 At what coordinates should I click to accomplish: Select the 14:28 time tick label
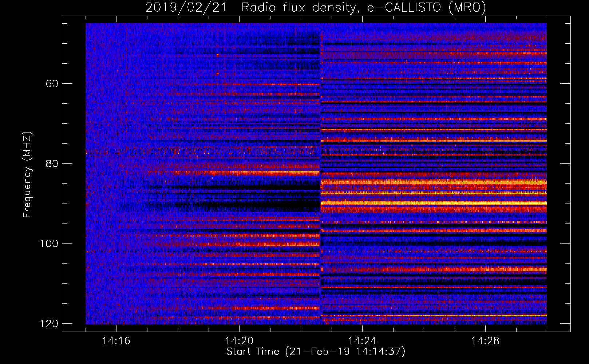click(x=485, y=341)
